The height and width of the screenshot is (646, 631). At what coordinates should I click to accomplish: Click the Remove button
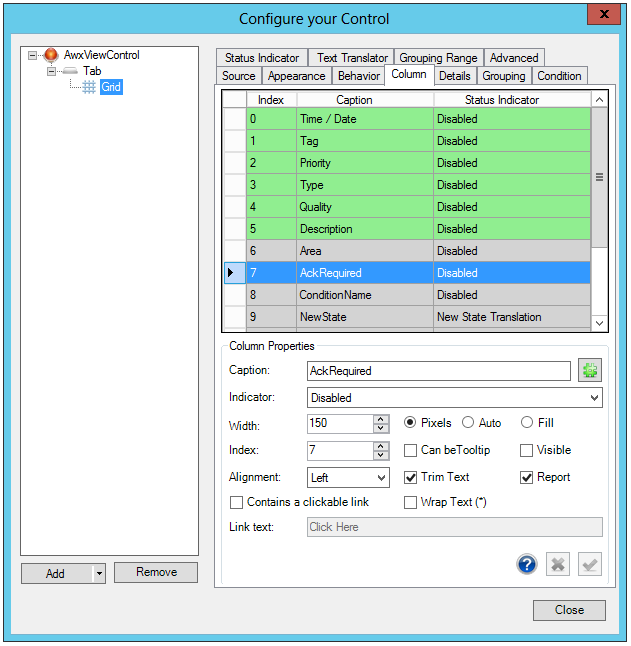[x=156, y=572]
